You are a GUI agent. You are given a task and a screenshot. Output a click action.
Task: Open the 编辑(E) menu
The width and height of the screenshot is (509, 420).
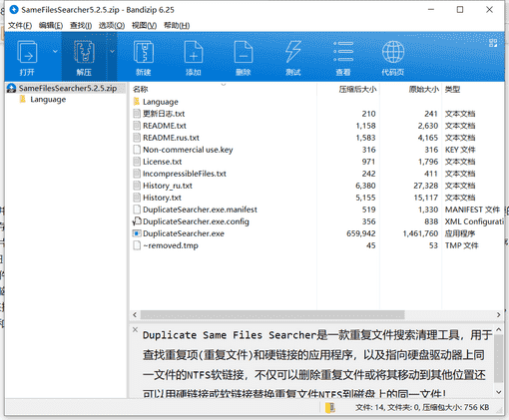[51, 26]
